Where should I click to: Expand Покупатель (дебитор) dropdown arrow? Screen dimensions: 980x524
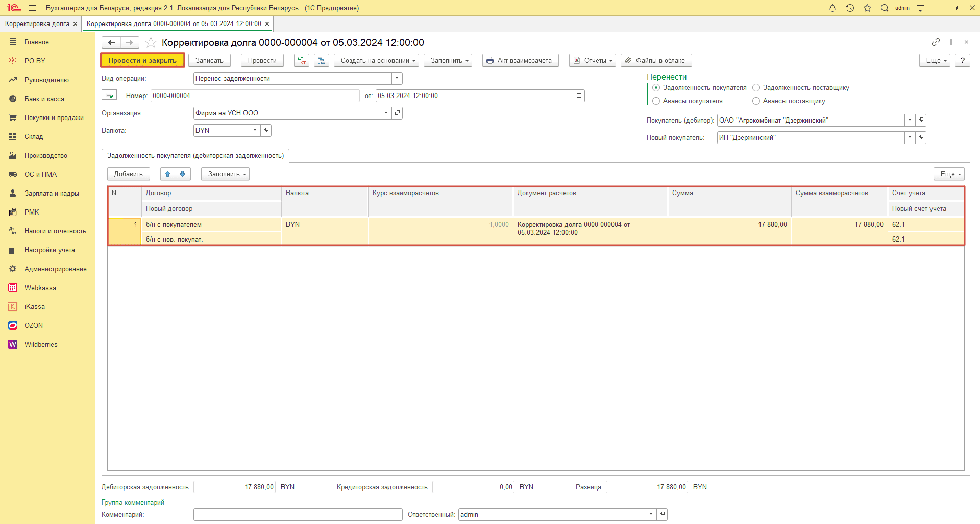tap(910, 120)
